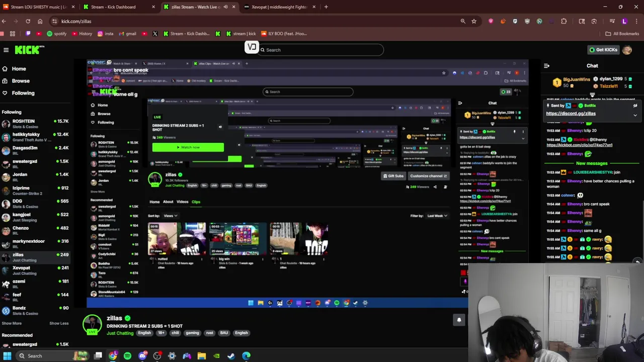Open Discord from the taskbar
Image resolution: width=644 pixels, height=362 pixels.
142,356
